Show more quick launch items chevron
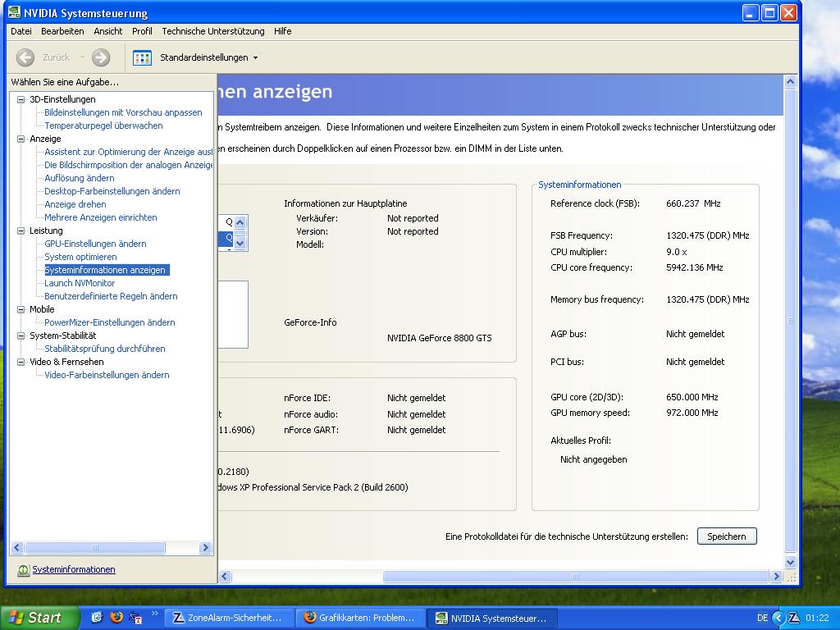 pyautogui.click(x=155, y=614)
